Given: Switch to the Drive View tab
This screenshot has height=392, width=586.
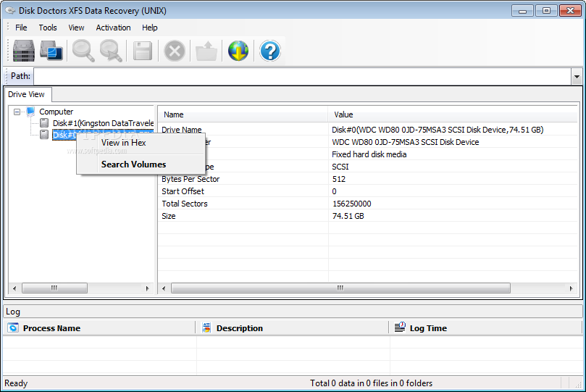Looking at the screenshot, I should [x=27, y=94].
